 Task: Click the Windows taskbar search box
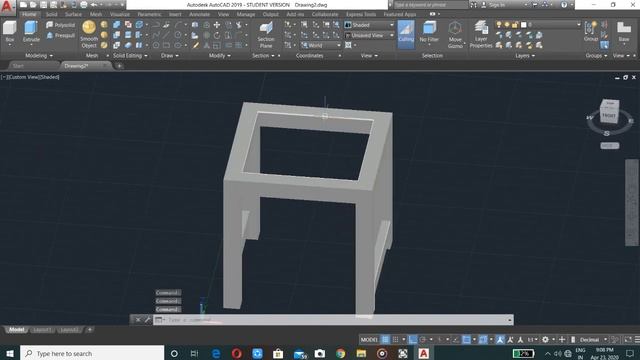[x=92, y=353]
